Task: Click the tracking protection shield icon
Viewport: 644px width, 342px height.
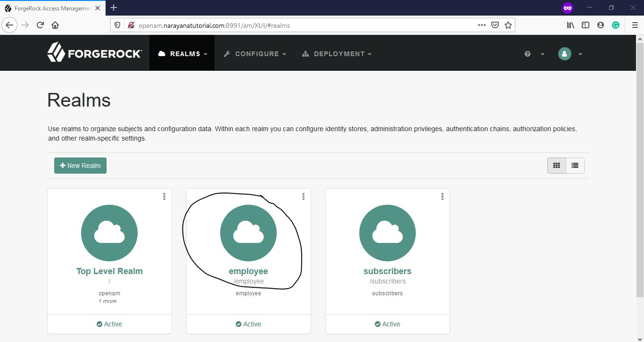Action: [x=118, y=25]
